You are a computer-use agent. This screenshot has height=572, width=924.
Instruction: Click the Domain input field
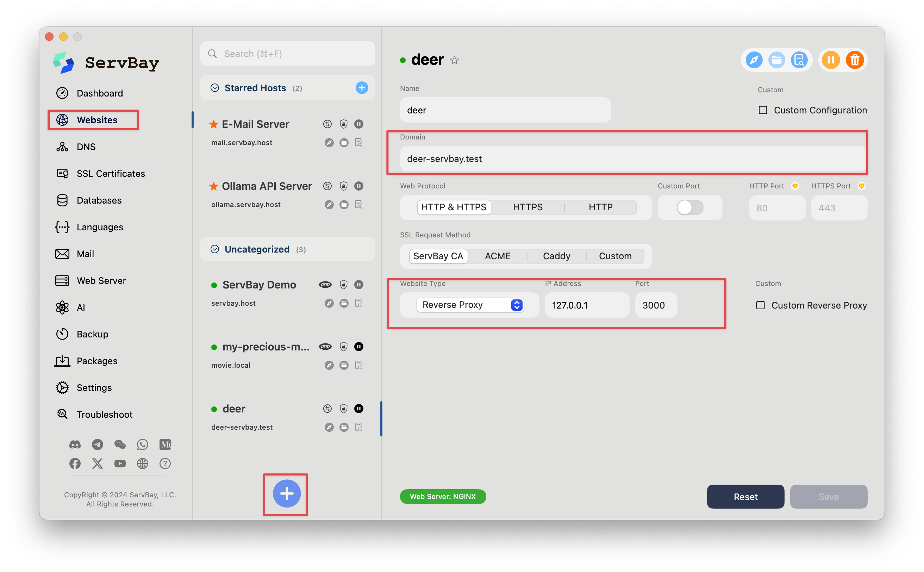(632, 158)
